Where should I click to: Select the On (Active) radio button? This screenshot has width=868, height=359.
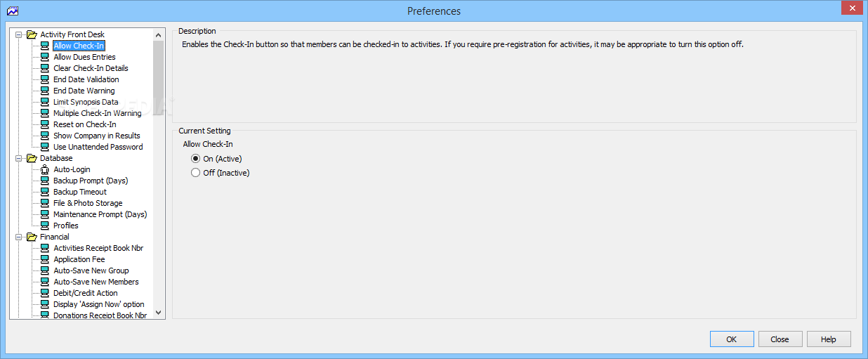click(x=196, y=159)
